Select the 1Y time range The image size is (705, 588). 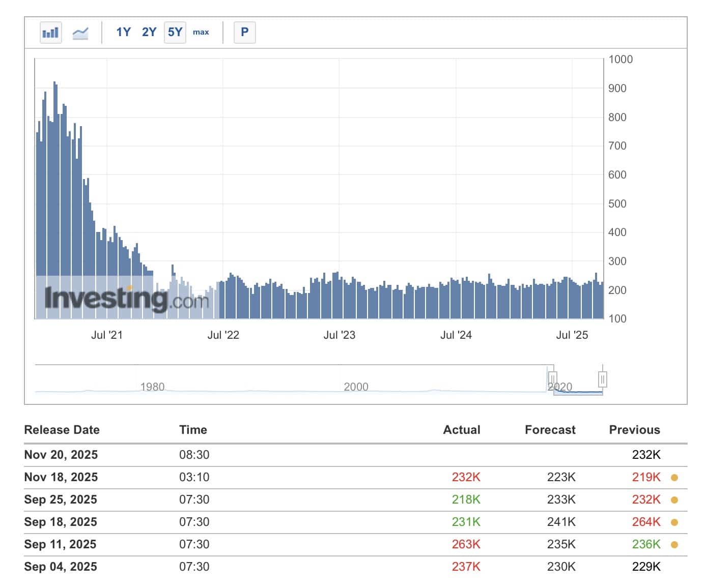[x=123, y=33]
